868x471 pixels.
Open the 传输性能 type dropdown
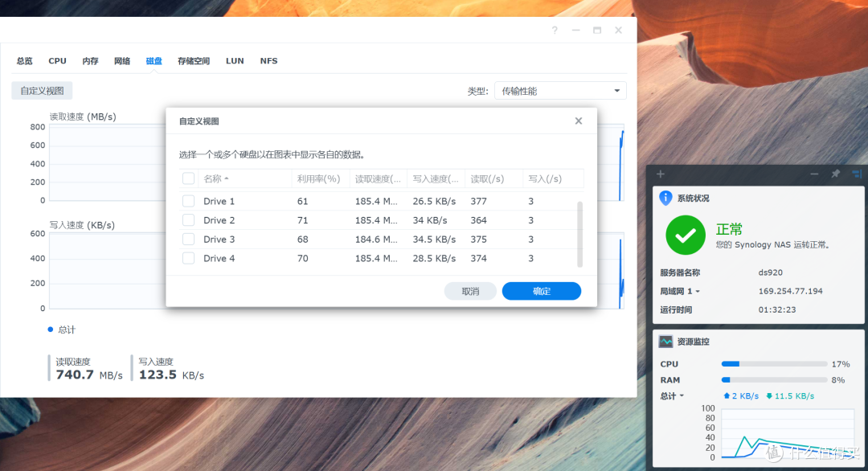point(560,90)
